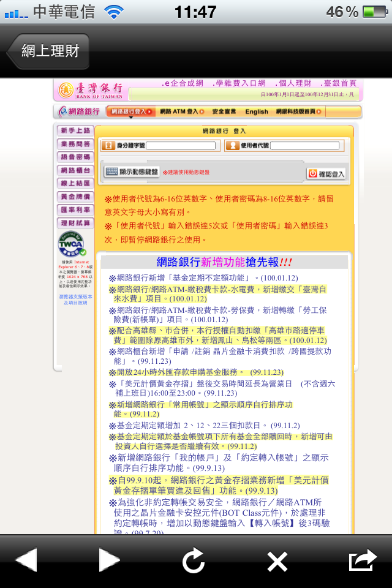
Task: Tap the 網上理財 back button
Action: click(48, 51)
